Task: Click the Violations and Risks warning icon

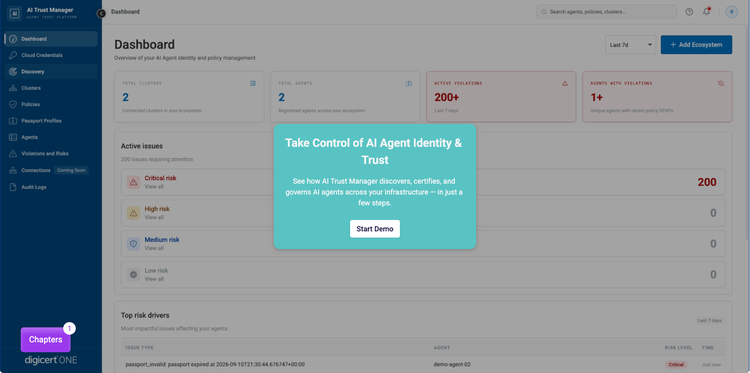Action: tap(13, 154)
